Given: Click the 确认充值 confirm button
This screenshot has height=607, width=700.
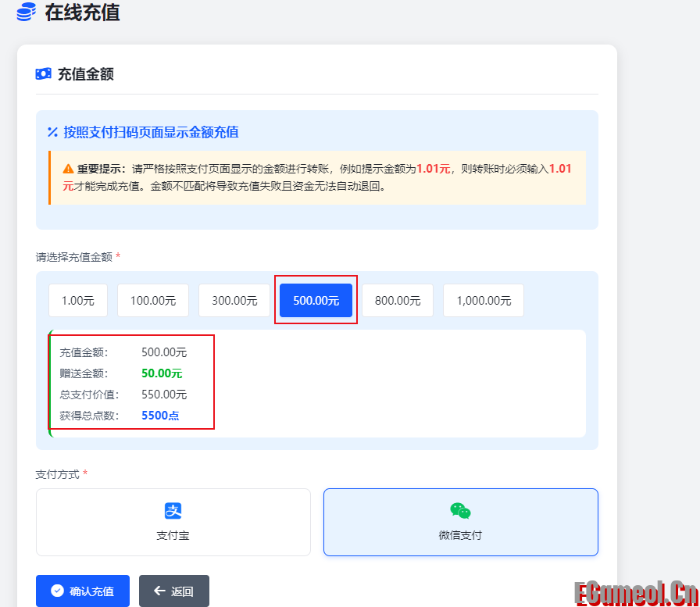Looking at the screenshot, I should click(x=83, y=591).
